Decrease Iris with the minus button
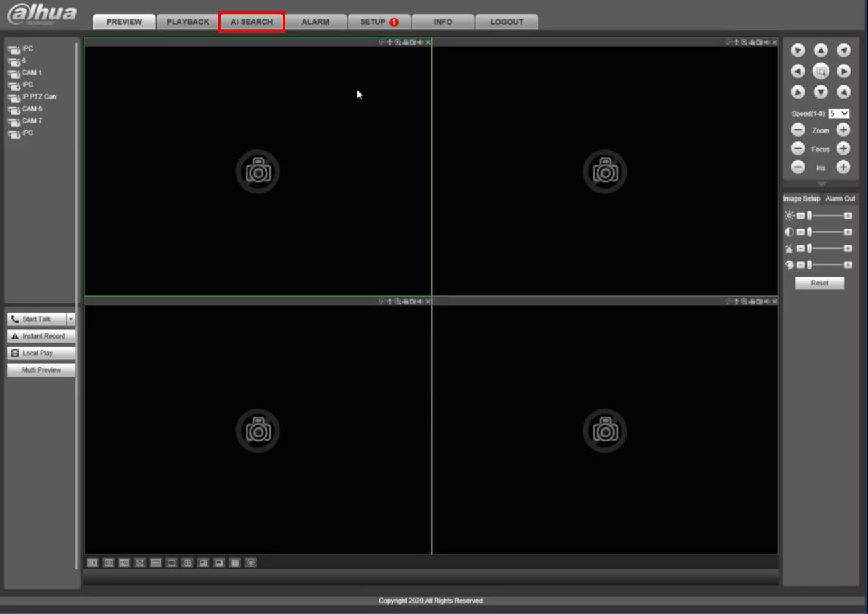868x614 pixels. point(798,167)
